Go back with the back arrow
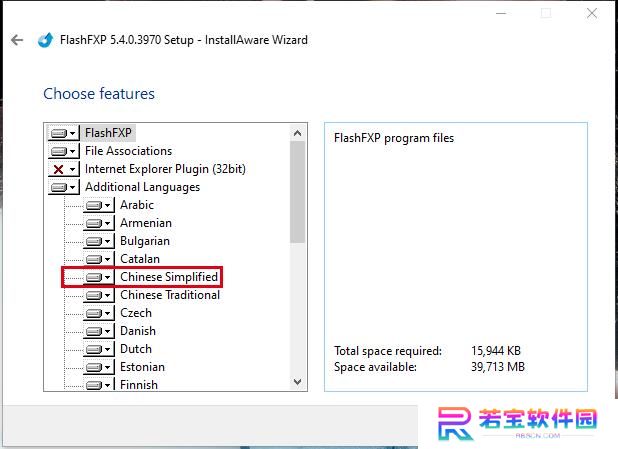The height and width of the screenshot is (449, 618). [17, 40]
